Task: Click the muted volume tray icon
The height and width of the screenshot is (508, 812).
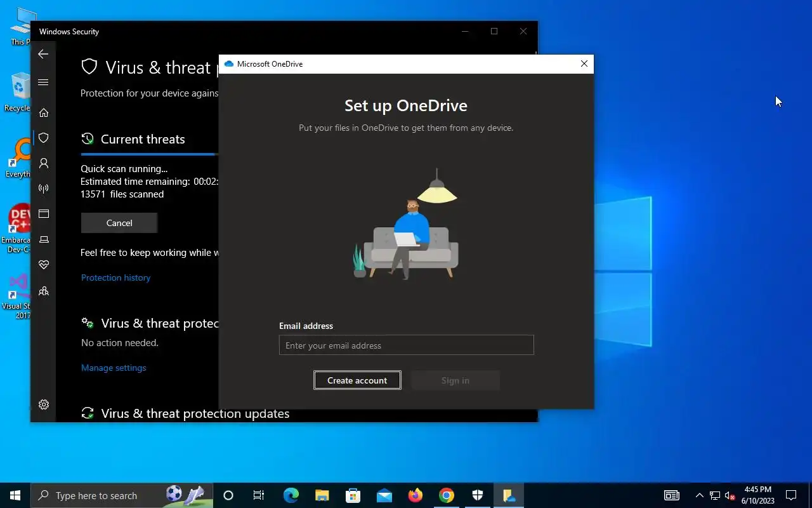Action: tap(730, 495)
